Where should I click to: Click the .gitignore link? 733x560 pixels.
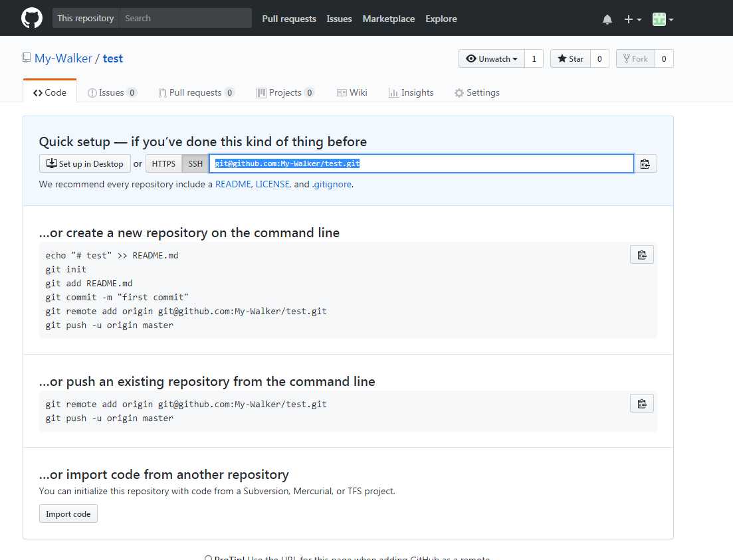coord(332,184)
